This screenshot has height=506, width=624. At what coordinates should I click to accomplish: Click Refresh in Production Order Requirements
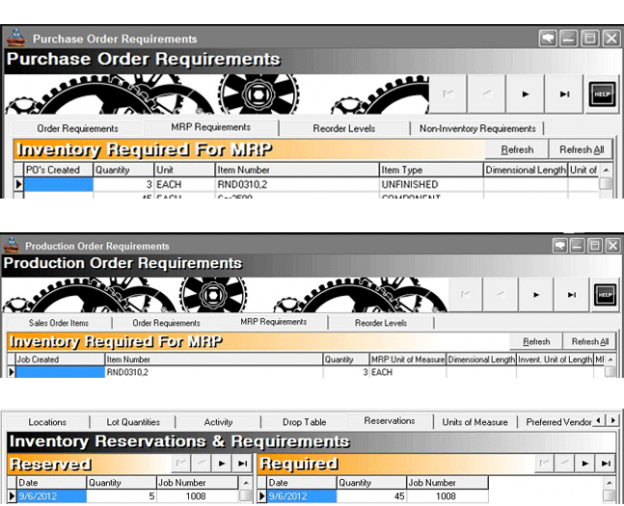click(536, 342)
